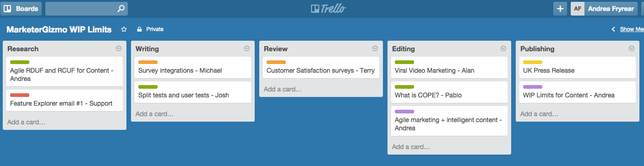Click Add a card in Review list
The height and width of the screenshot is (166, 644).
click(283, 89)
